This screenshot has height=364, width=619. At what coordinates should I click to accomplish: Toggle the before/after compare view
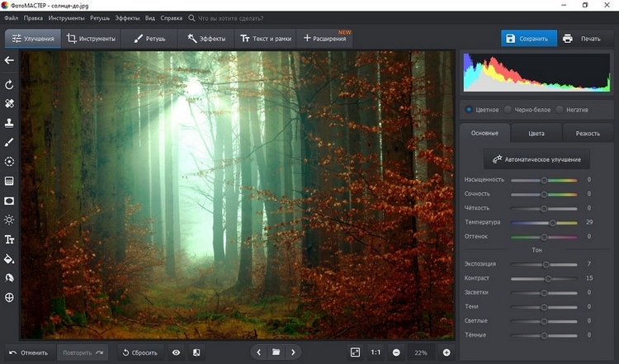pos(196,352)
